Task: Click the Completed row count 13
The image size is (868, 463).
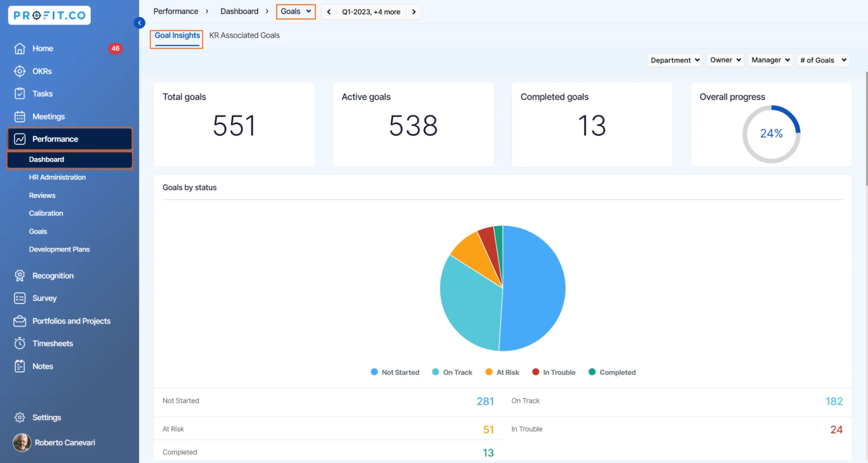Action: (488, 453)
